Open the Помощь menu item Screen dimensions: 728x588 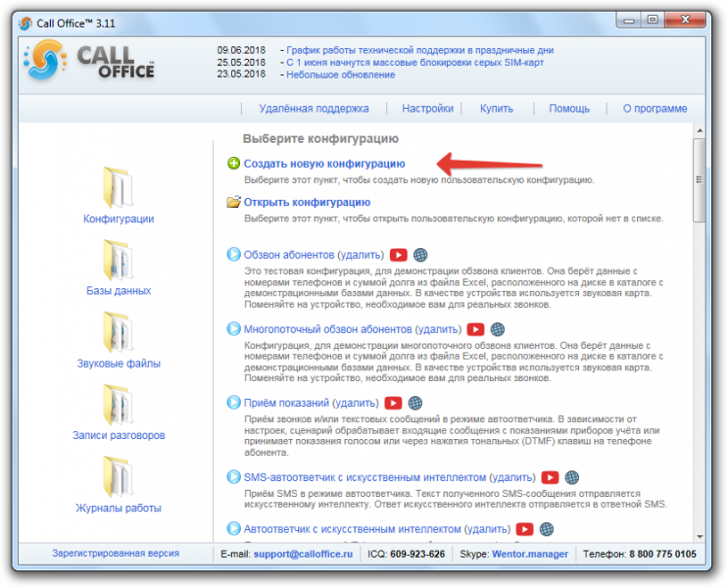click(x=569, y=108)
